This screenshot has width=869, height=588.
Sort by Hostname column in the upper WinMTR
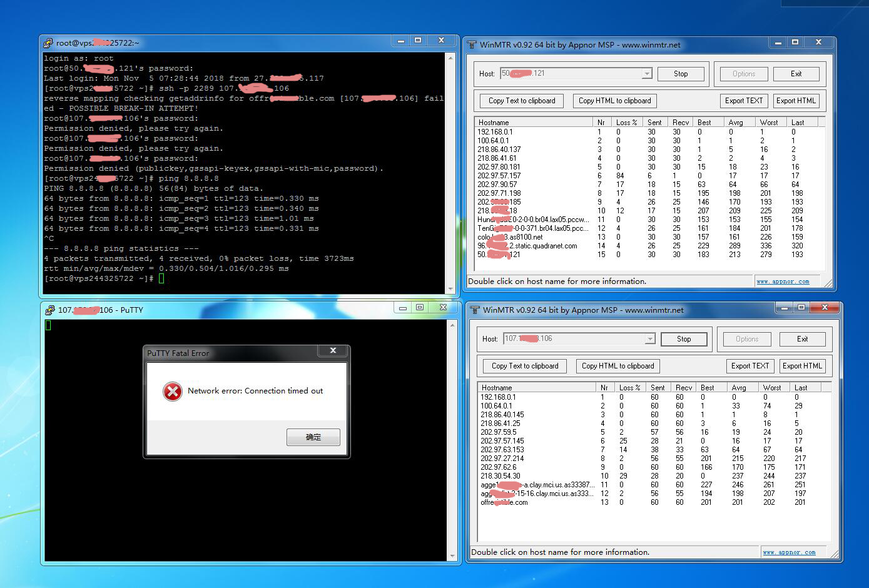tap(534, 123)
